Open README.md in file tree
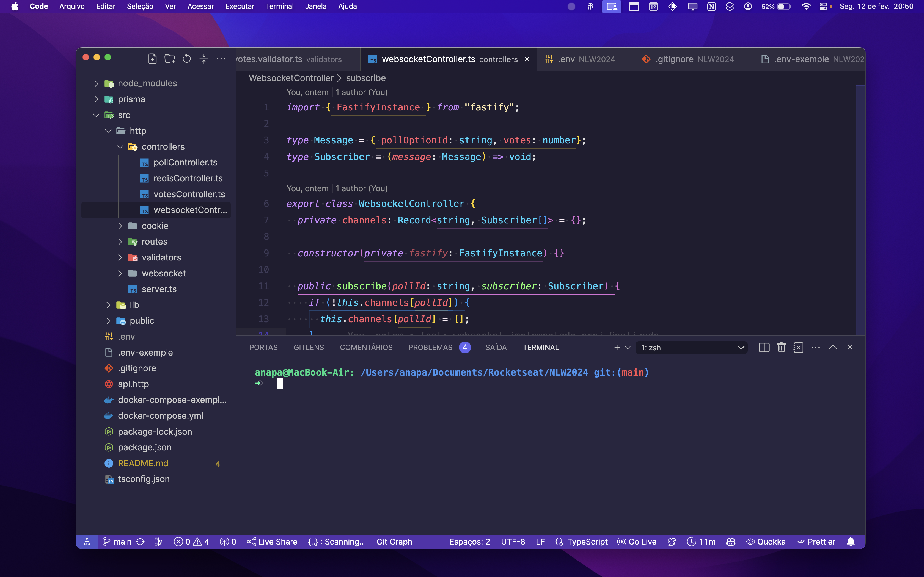The height and width of the screenshot is (577, 924). (x=143, y=463)
